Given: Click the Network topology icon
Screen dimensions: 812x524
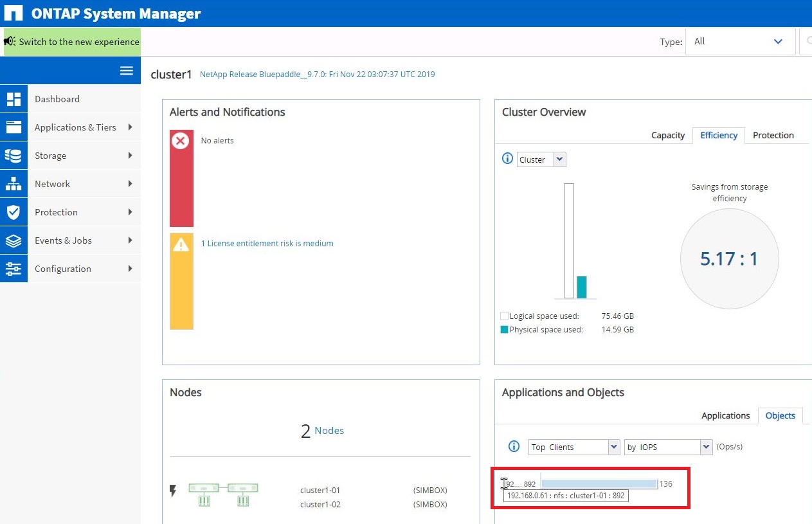Looking at the screenshot, I should tap(14, 184).
